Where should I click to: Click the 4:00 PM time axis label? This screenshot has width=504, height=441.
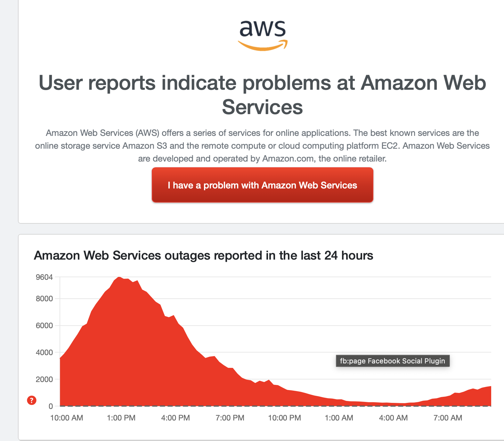click(x=175, y=418)
